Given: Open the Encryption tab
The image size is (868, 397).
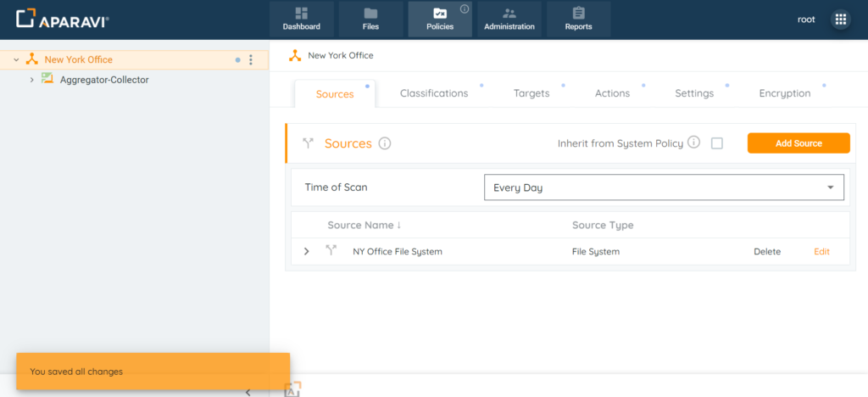Looking at the screenshot, I should [784, 93].
